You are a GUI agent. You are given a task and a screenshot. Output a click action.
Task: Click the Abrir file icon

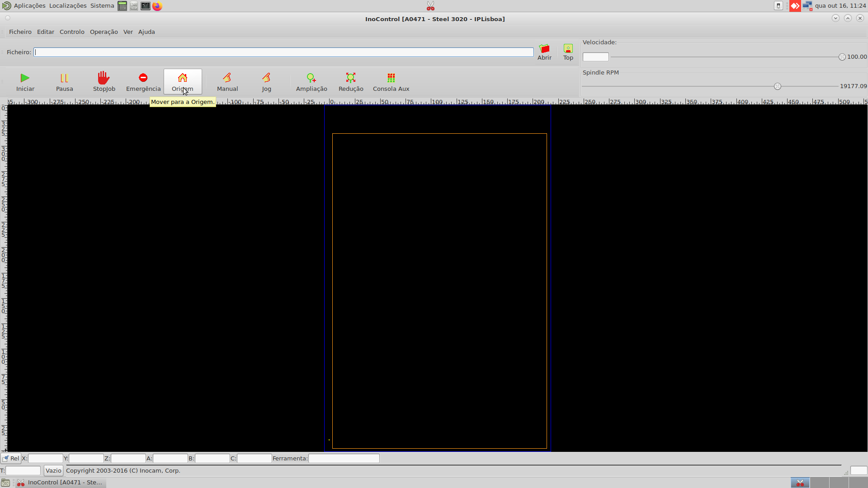coord(544,49)
